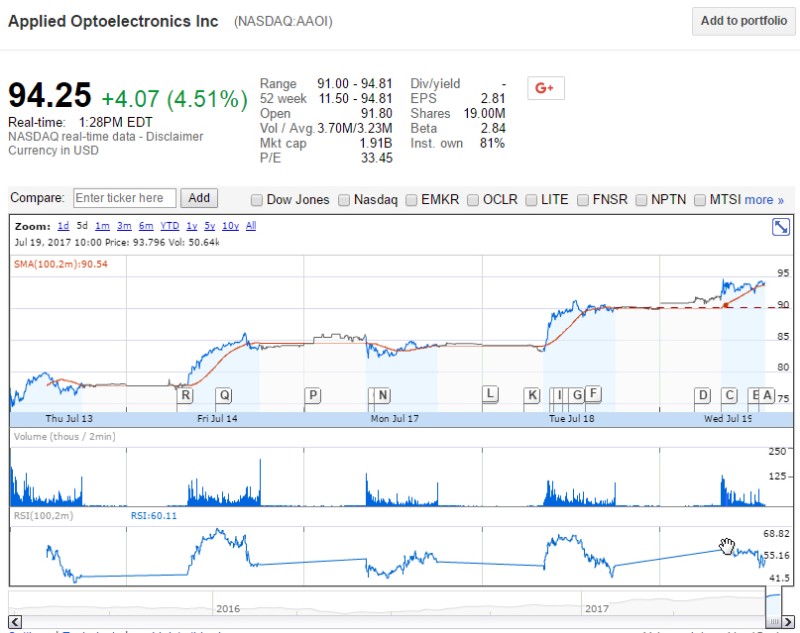
Task: Check the Dow Jones comparison box
Action: click(257, 200)
